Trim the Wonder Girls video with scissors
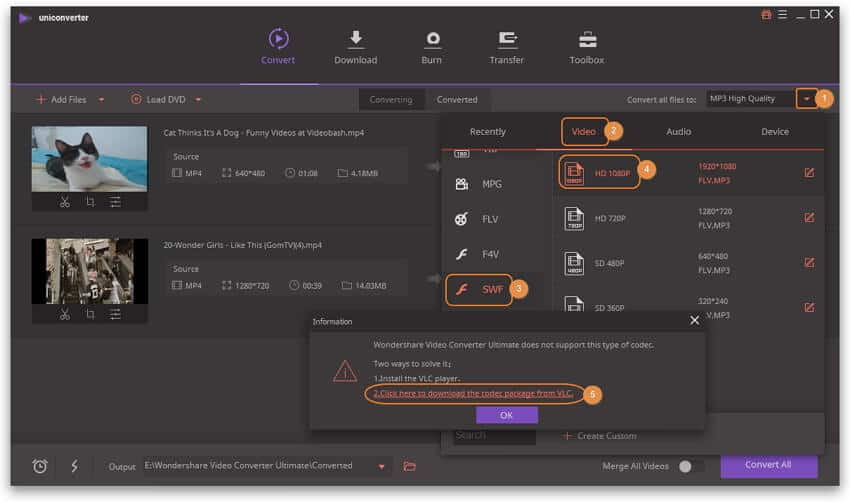This screenshot has height=502, width=850. tap(65, 314)
